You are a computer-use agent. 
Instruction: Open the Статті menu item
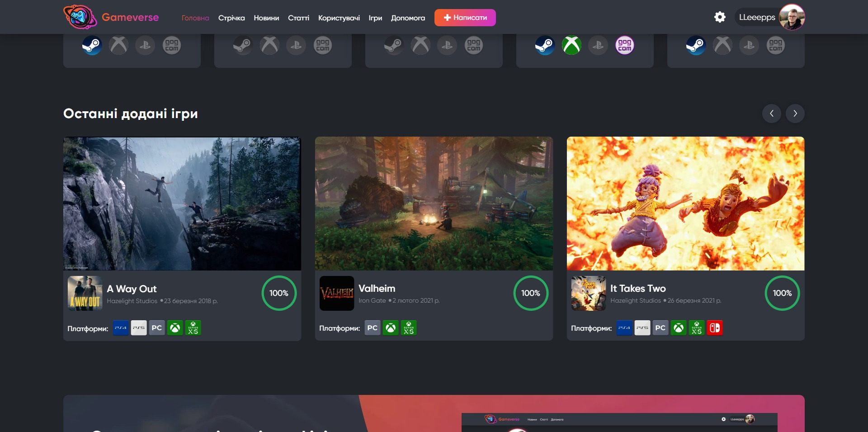pos(298,18)
